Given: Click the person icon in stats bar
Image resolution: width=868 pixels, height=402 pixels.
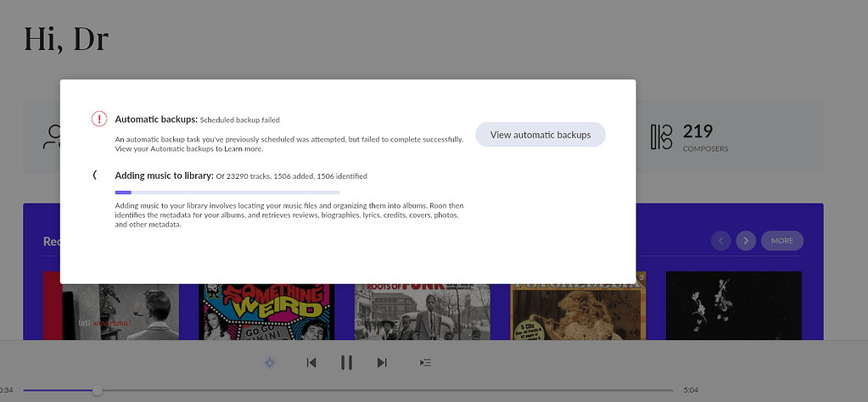Looking at the screenshot, I should point(53,137).
